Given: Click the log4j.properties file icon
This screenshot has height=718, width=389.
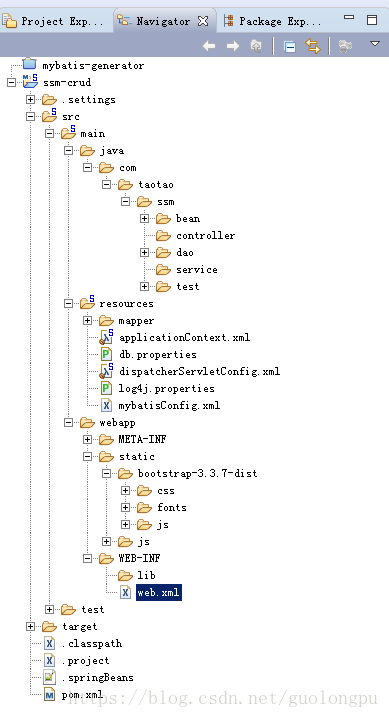Looking at the screenshot, I should (x=106, y=388).
